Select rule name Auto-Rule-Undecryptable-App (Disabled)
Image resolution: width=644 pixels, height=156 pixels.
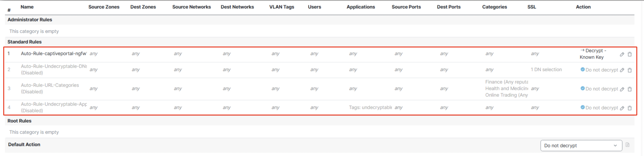click(54, 107)
